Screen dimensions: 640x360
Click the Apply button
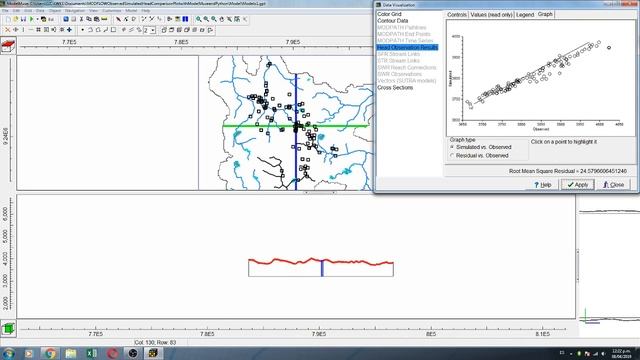point(578,185)
